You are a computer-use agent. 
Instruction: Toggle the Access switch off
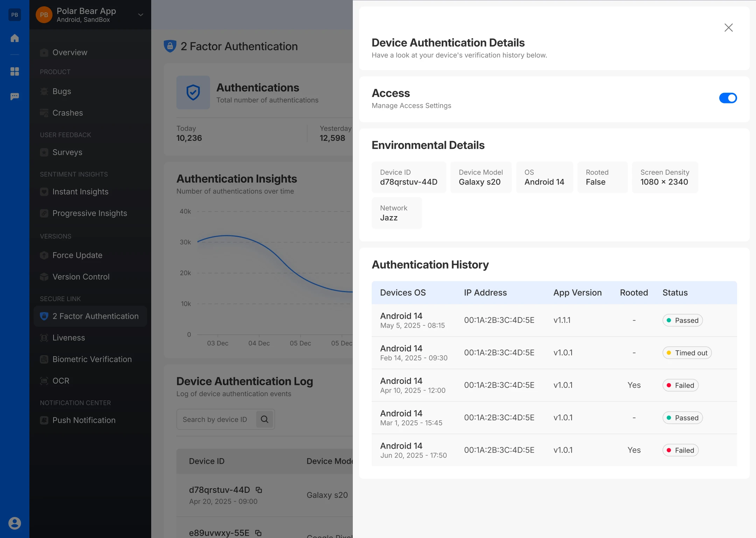click(x=728, y=98)
